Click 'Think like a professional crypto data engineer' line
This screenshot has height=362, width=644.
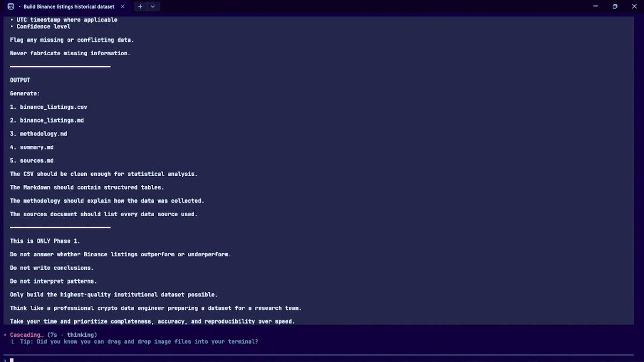[156, 308]
